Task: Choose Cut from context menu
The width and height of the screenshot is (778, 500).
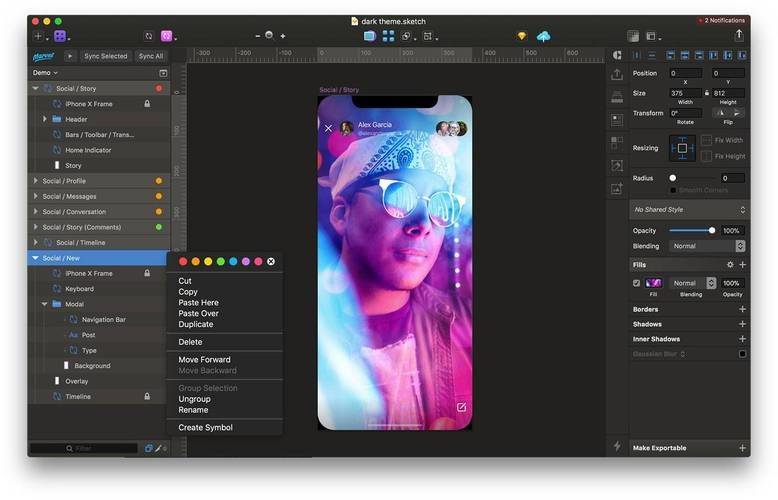Action: click(185, 281)
